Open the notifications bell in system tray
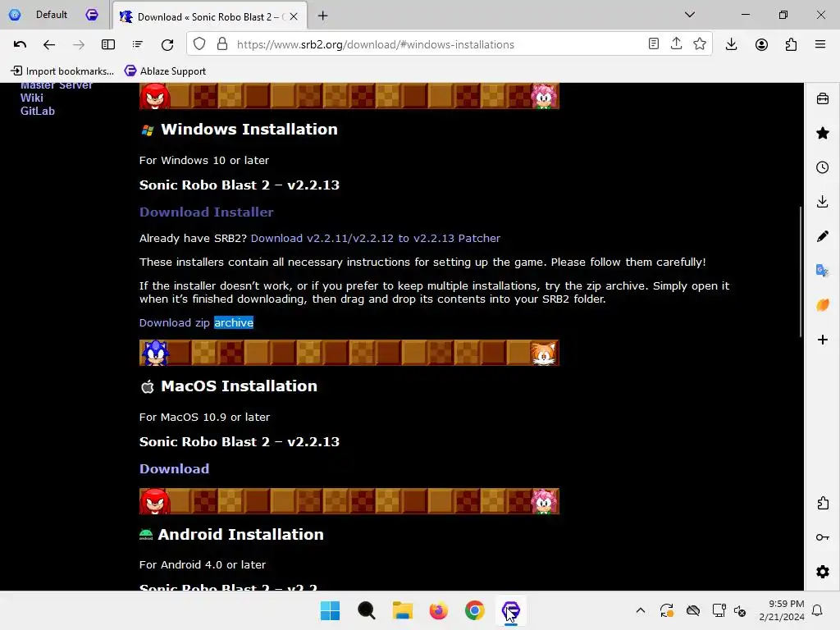840x630 pixels. [818, 610]
